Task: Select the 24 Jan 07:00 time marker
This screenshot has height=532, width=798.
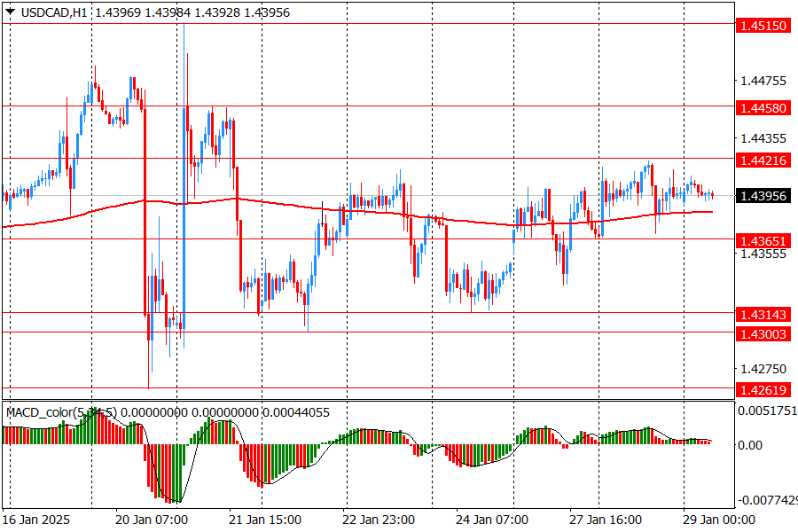Action: [492, 520]
